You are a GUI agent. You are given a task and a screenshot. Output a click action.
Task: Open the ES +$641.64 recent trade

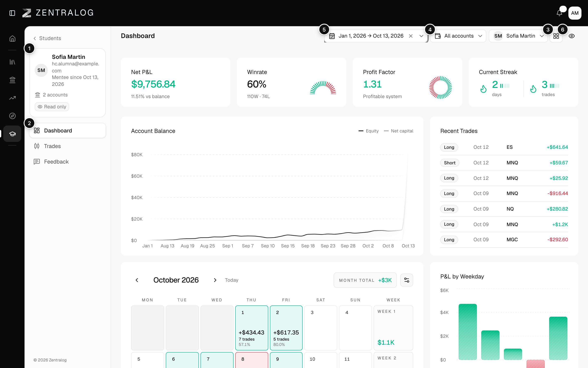point(504,147)
